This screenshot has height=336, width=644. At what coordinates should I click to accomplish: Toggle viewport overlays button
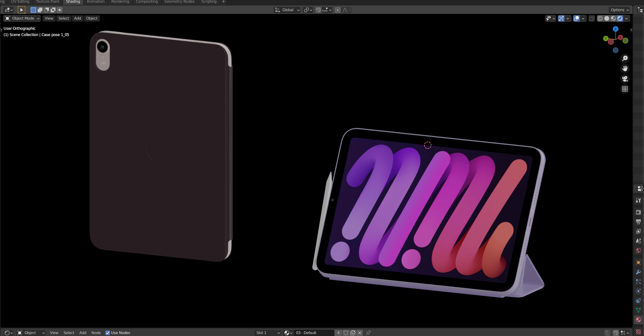(x=576, y=18)
